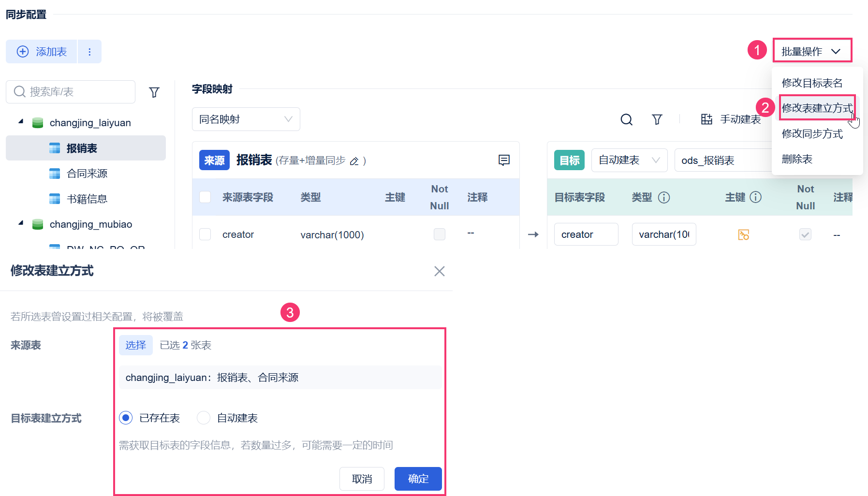Choose 修改同步方式 from the menu
The width and height of the screenshot is (868, 496).
812,133
